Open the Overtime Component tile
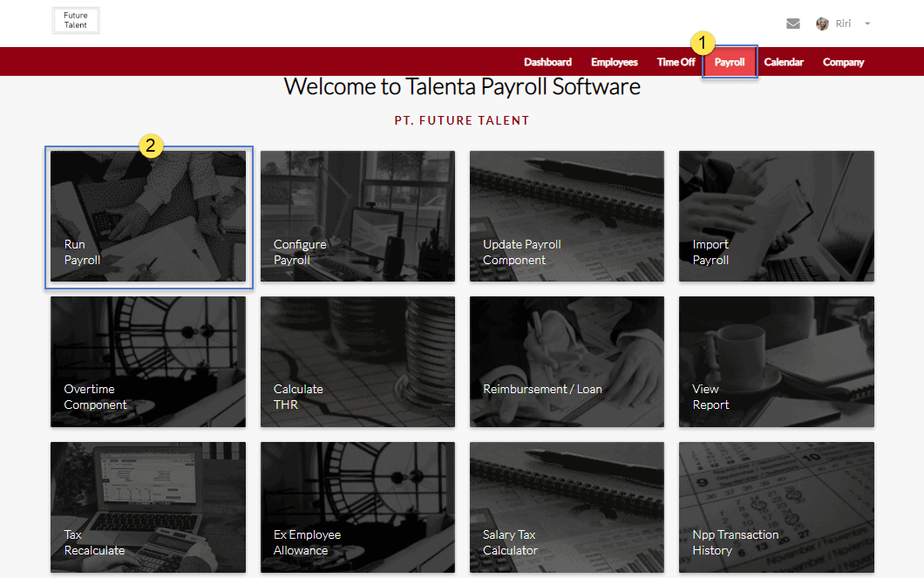Viewport: 924px width, 578px height. (148, 362)
